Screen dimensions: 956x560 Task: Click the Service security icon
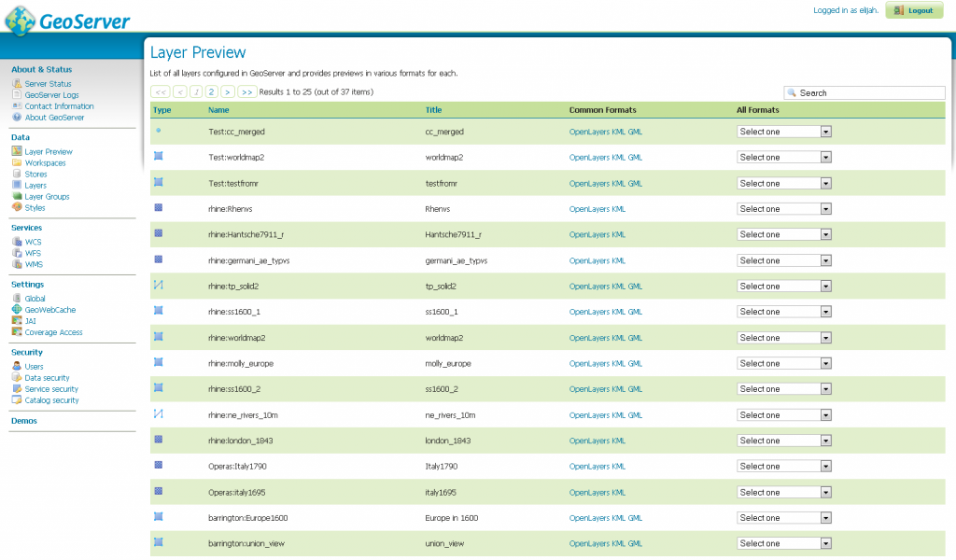17,389
